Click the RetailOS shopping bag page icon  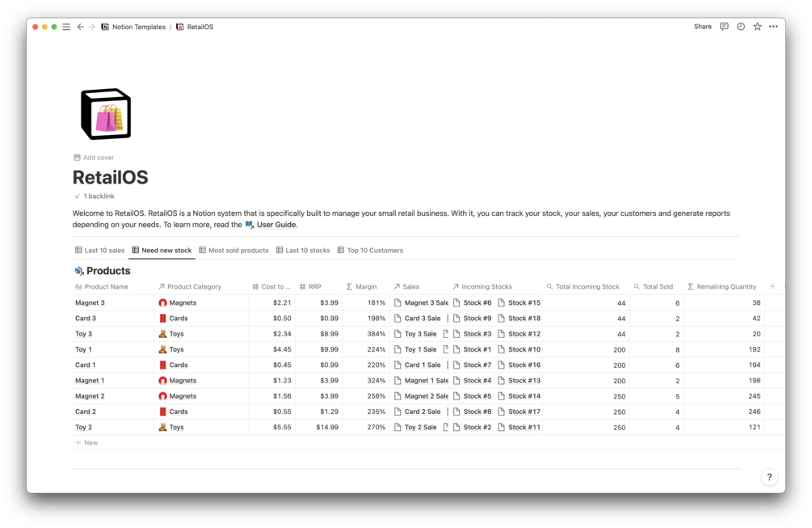point(106,114)
